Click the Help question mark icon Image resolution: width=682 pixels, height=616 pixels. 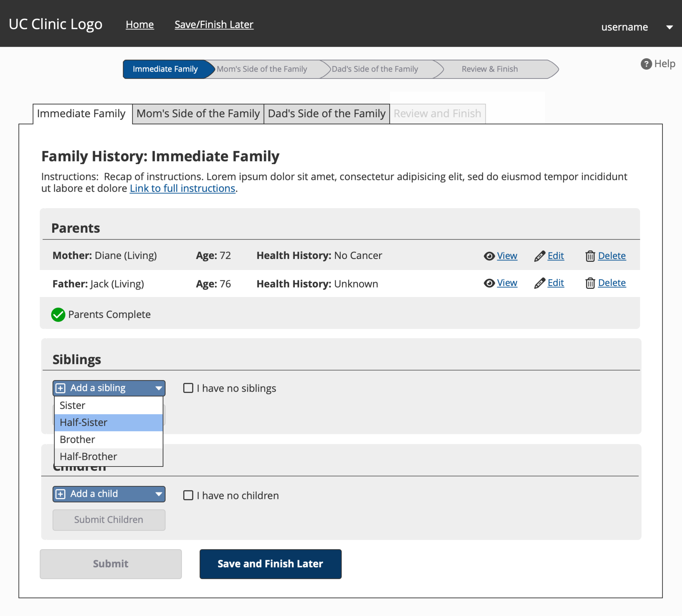(x=646, y=63)
